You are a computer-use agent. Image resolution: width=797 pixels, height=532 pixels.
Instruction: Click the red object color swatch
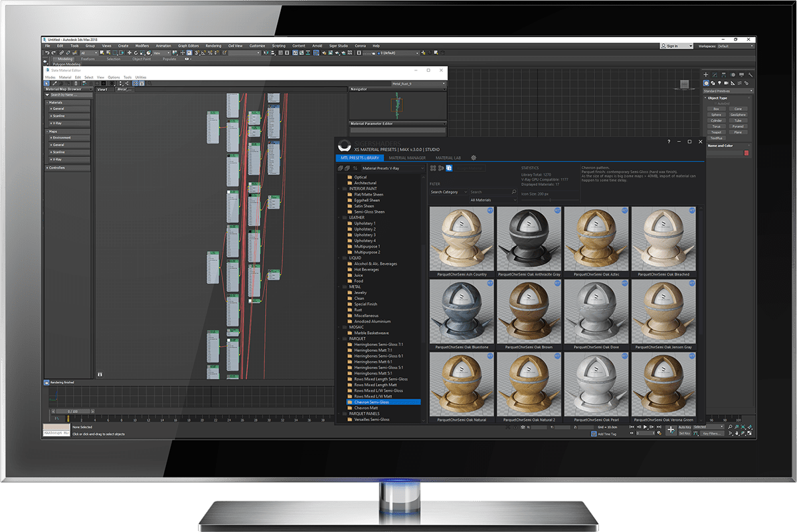(747, 153)
